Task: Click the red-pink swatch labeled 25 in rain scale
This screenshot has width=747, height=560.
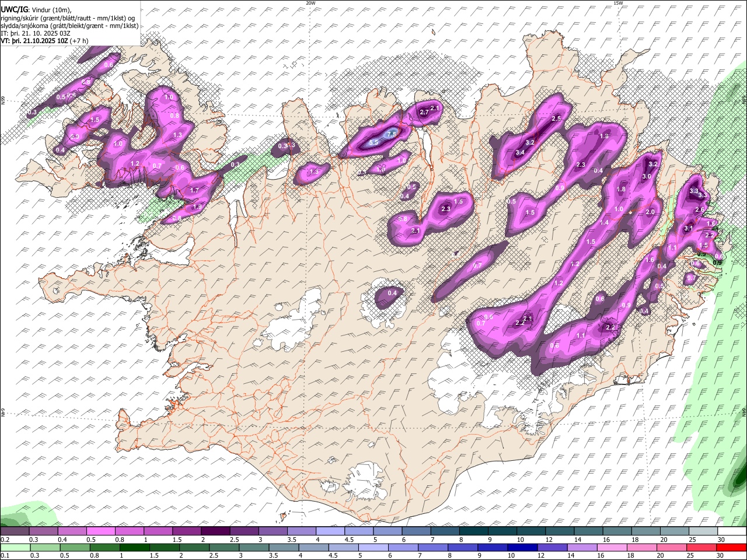Action: [702, 547]
